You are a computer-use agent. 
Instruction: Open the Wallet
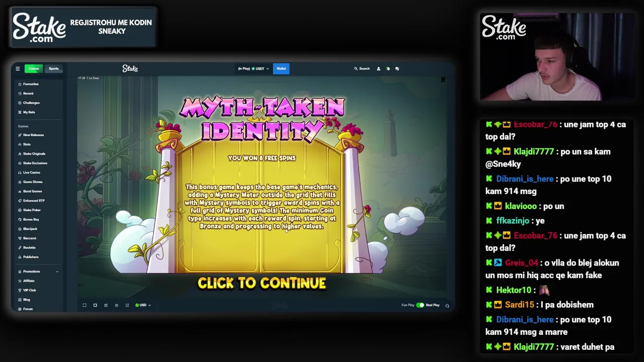click(x=281, y=68)
